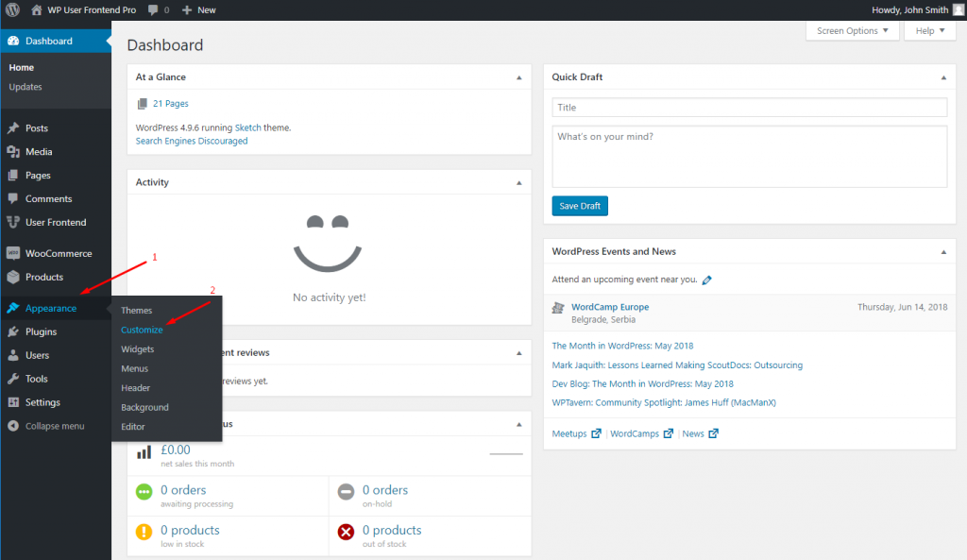Click the Save Draft button
This screenshot has height=560, width=967.
(x=577, y=205)
